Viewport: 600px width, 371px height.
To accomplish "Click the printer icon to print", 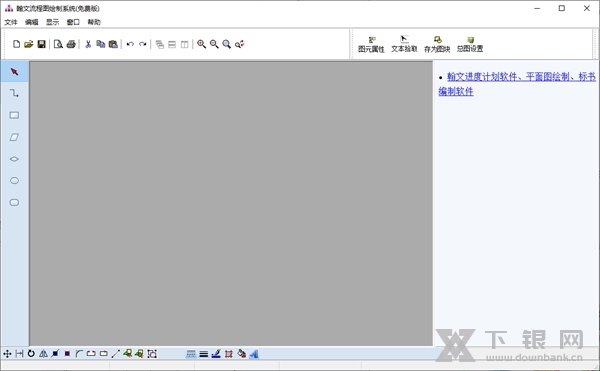I will tap(71, 44).
